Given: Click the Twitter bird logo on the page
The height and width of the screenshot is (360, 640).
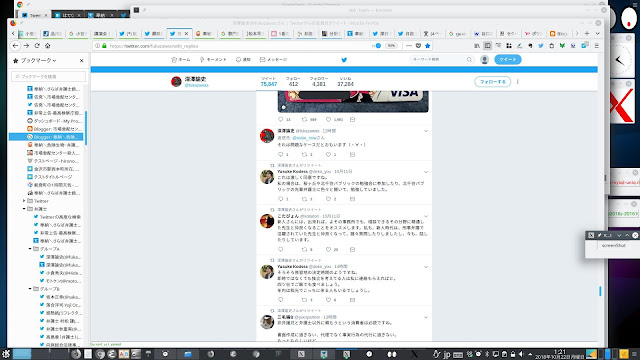Looking at the screenshot, I should (x=344, y=60).
